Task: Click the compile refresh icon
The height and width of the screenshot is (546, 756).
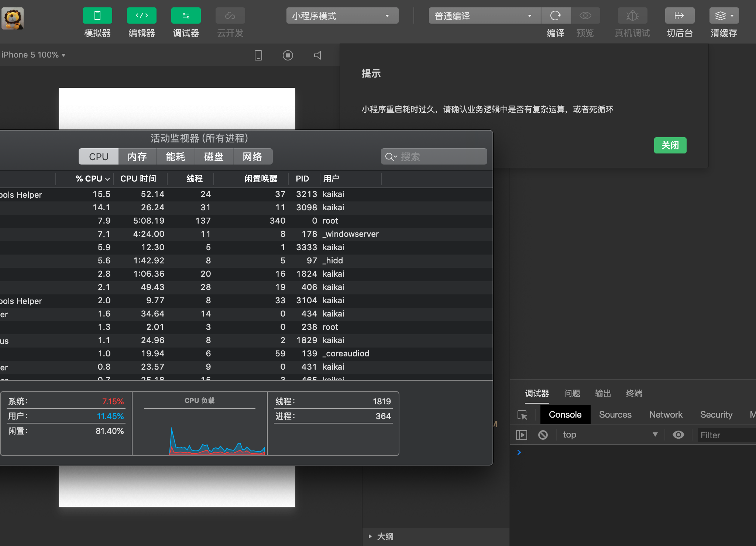Action: pyautogui.click(x=556, y=16)
